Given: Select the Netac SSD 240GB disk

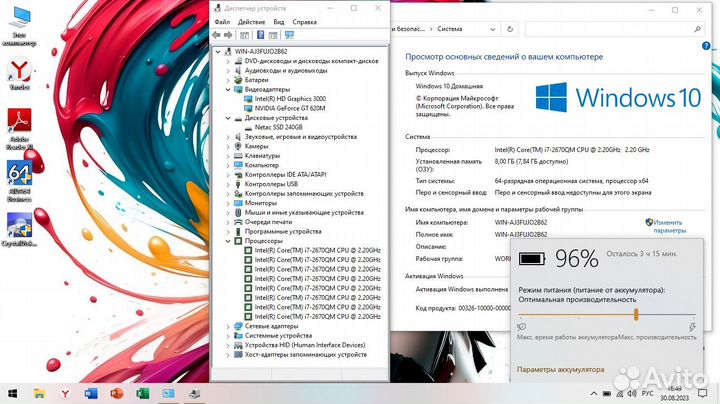Looking at the screenshot, I should pos(278,127).
